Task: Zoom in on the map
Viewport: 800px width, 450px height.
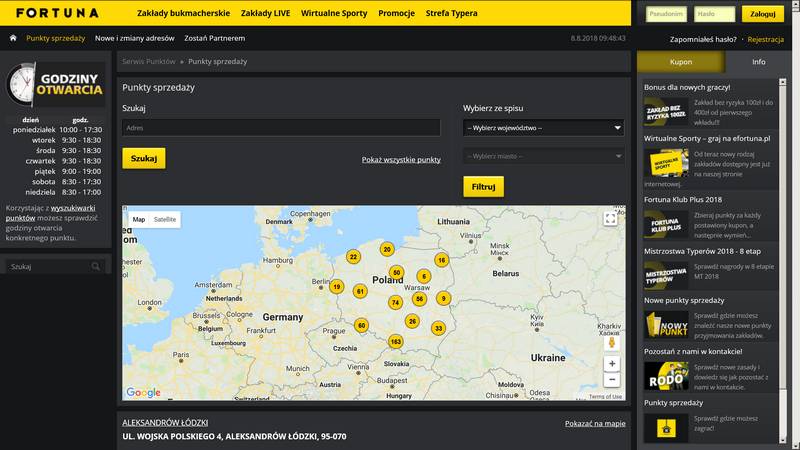Action: (612, 364)
